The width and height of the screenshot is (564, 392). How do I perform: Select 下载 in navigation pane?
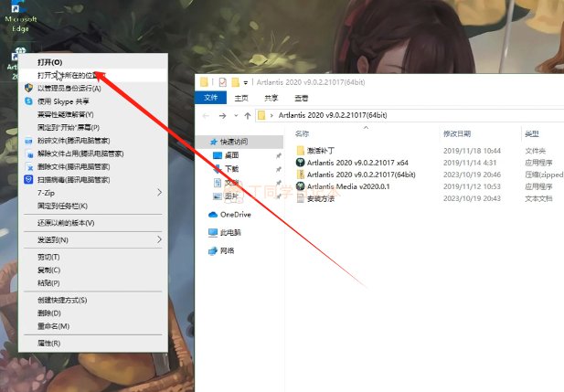point(231,169)
